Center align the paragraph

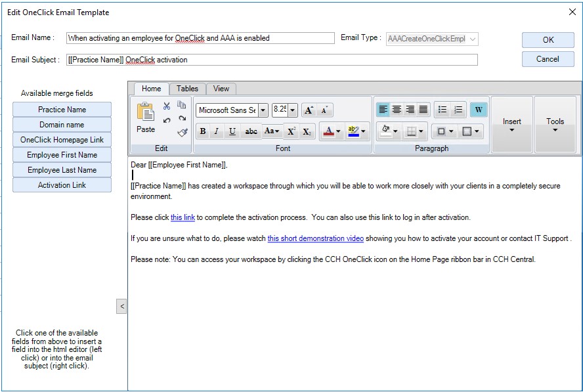[397, 110]
